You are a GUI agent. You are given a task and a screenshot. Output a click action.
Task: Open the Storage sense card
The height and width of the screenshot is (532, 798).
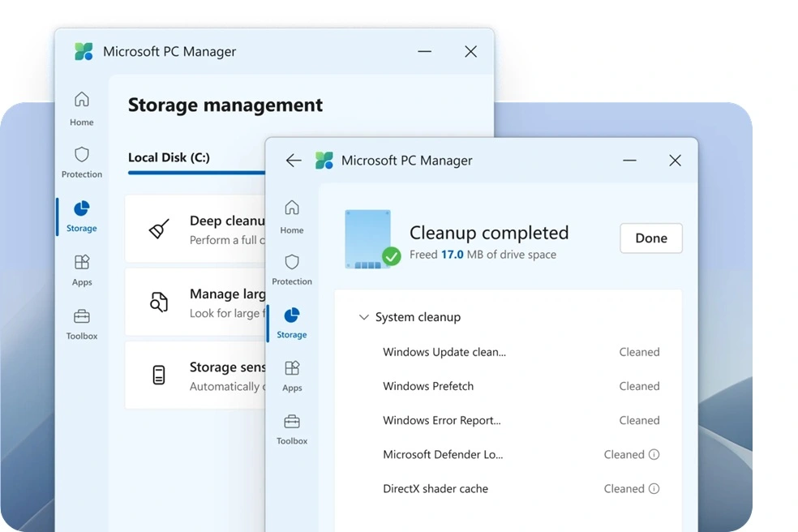(x=195, y=375)
